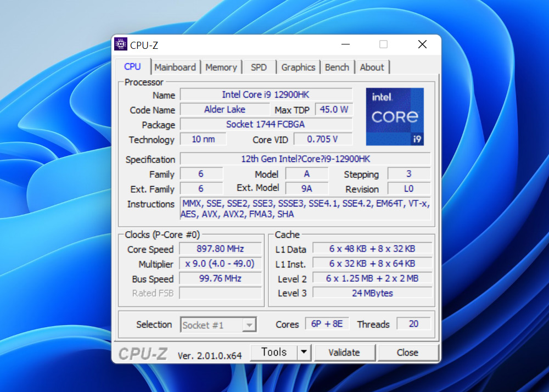The width and height of the screenshot is (549, 392).
Task: Click the Revision value L0
Action: point(409,189)
